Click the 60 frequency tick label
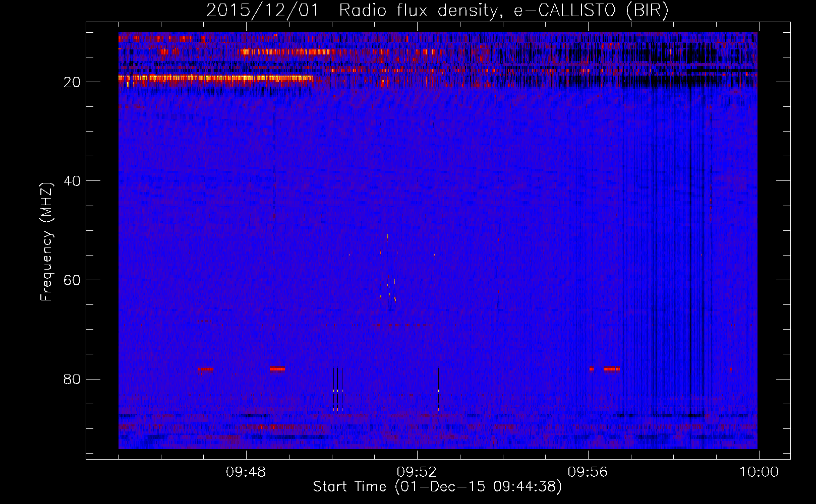The width and height of the screenshot is (816, 504). point(73,280)
